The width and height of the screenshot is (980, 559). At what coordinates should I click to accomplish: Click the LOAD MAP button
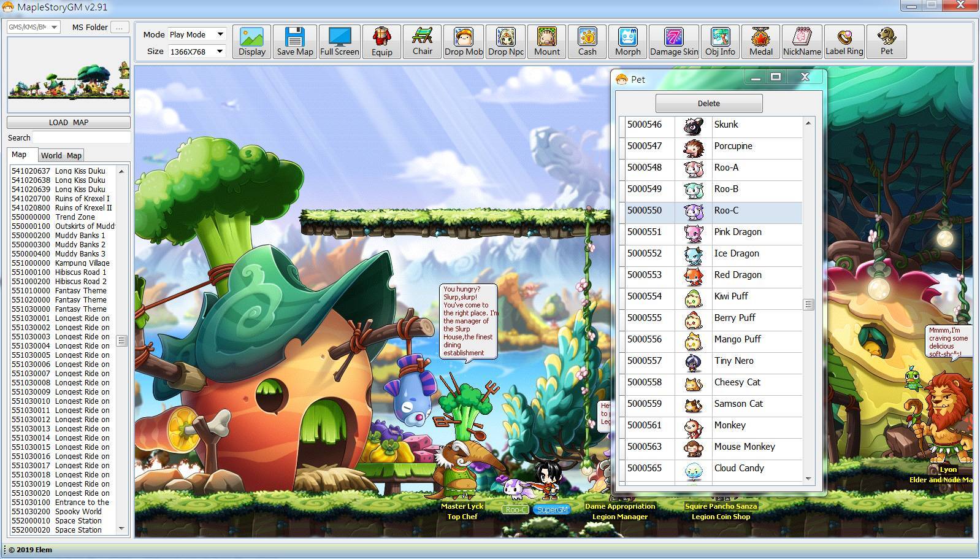pos(69,122)
